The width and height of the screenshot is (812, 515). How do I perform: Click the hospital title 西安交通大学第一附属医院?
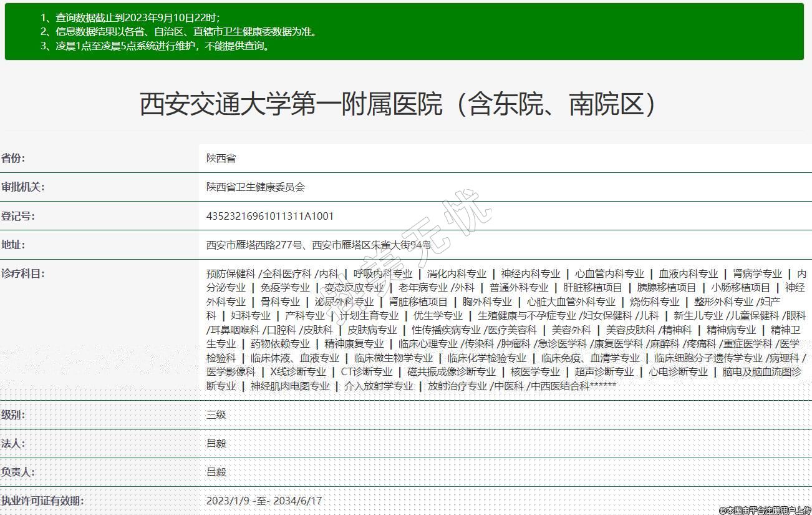(399, 104)
